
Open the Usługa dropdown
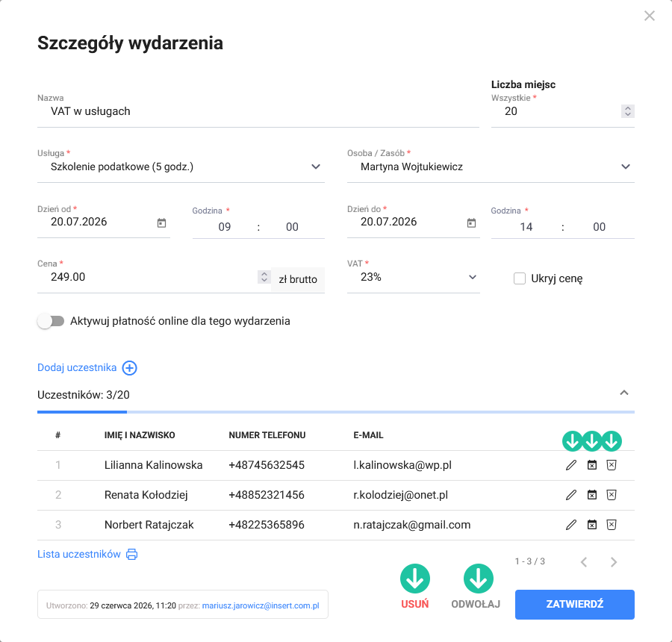pos(181,166)
